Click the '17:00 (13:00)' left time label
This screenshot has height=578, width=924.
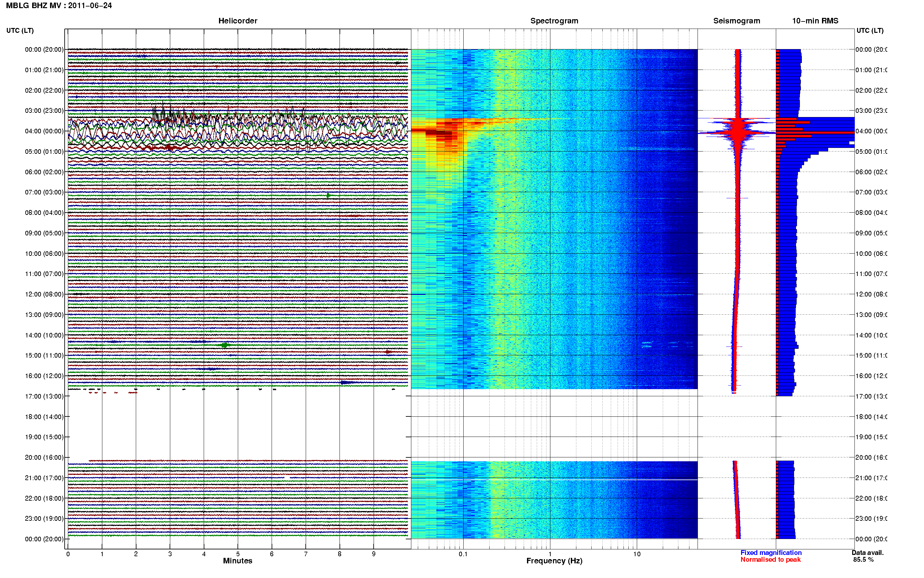[x=44, y=396]
